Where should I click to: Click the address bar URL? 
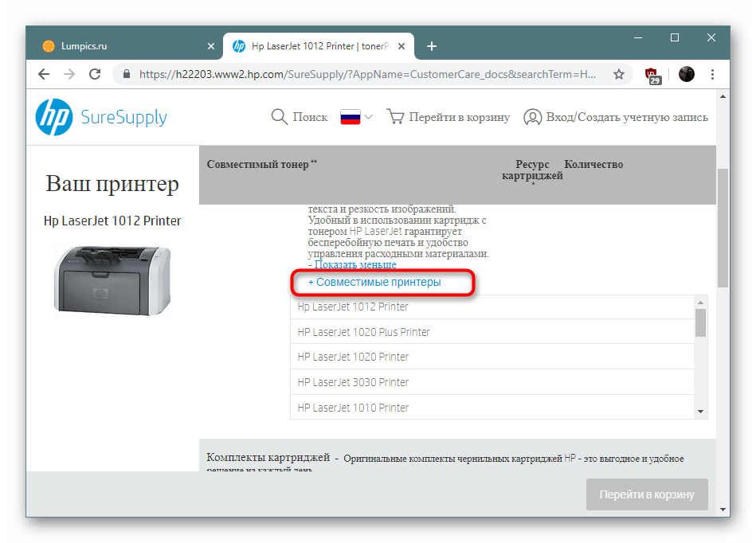pos(367,74)
